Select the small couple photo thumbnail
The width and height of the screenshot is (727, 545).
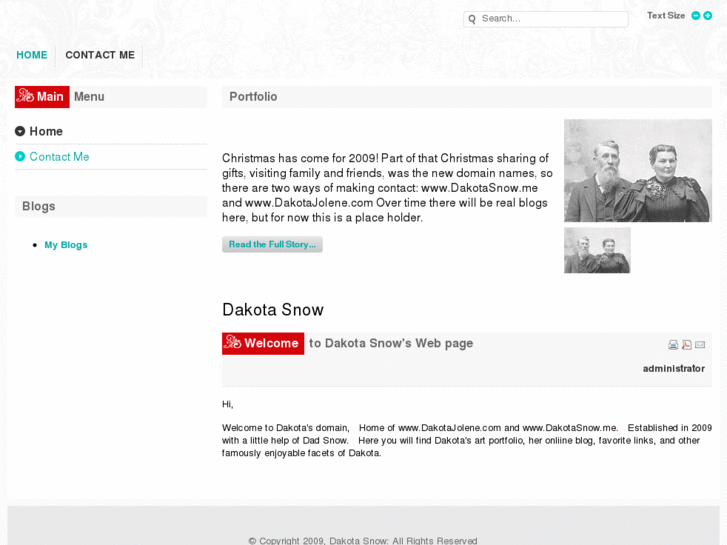597,250
